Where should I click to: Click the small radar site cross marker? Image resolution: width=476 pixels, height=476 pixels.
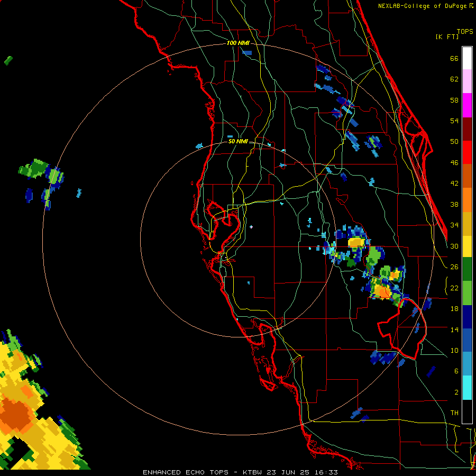[251, 227]
